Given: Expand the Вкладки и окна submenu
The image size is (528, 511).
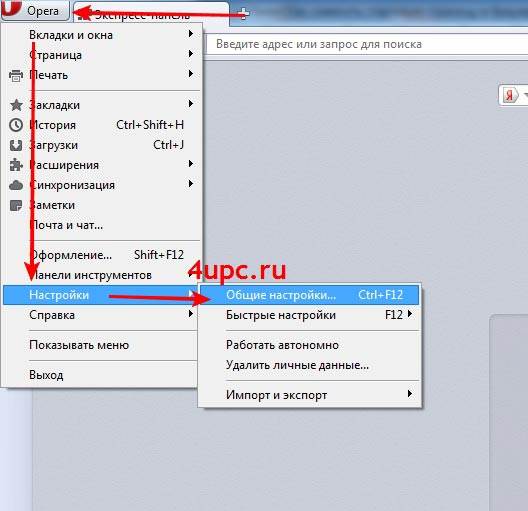Looking at the screenshot, I should [x=103, y=35].
